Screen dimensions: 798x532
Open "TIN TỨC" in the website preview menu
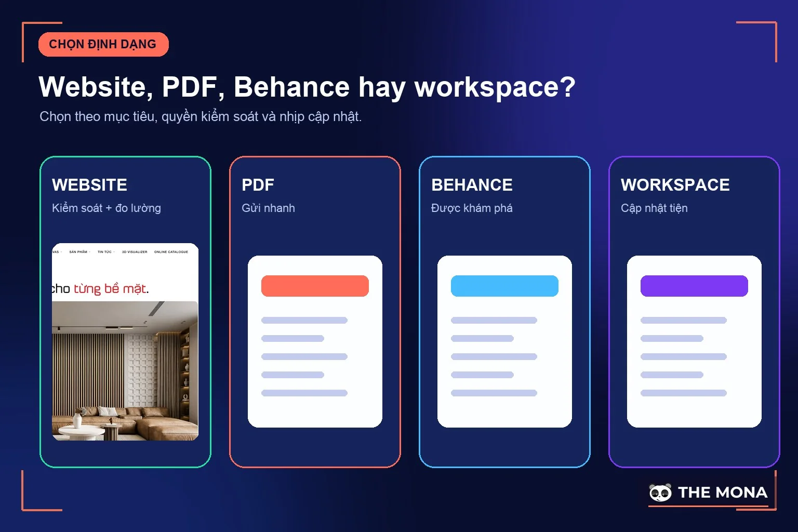104,252
